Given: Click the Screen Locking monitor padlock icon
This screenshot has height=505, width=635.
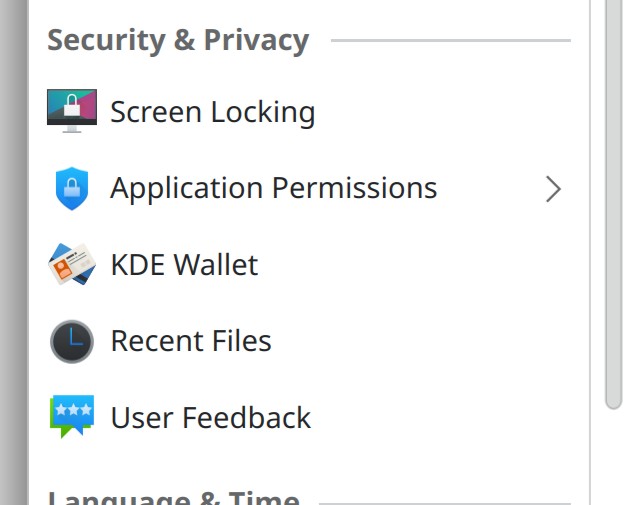Looking at the screenshot, I should click(72, 111).
